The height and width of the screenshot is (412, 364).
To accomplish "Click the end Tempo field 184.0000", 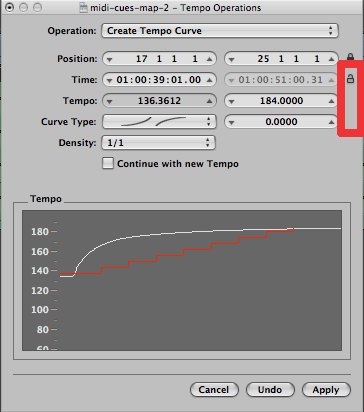I will (281, 101).
